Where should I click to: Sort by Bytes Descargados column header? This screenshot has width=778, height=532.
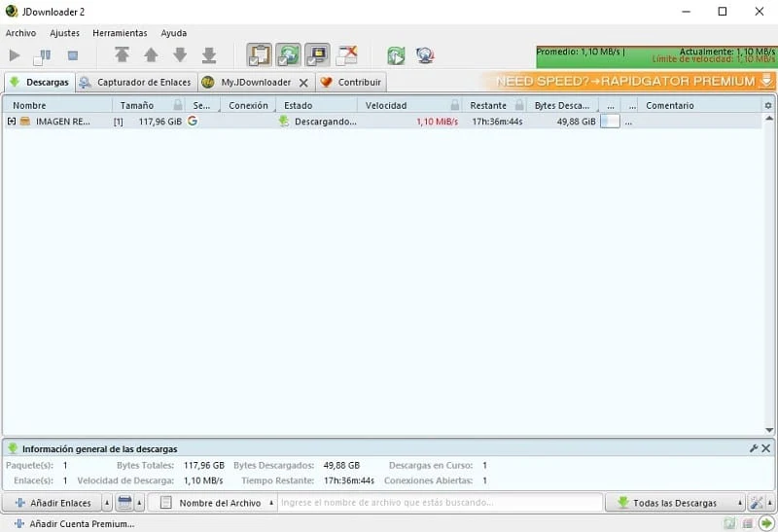(x=562, y=105)
